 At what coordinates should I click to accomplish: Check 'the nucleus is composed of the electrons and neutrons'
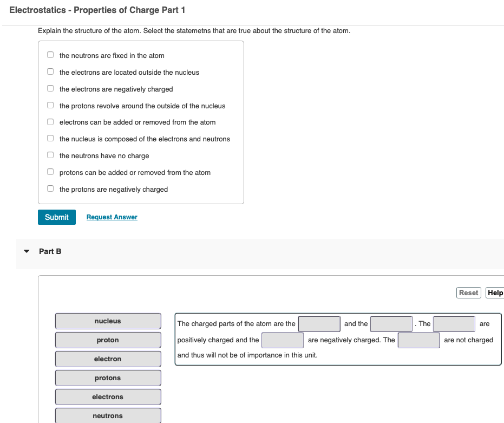50,138
